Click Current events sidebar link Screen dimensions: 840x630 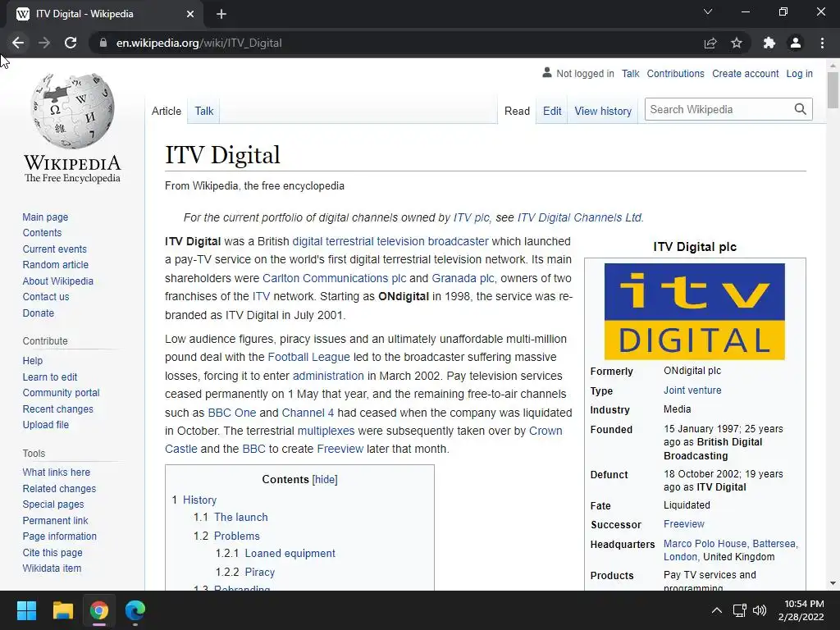(54, 249)
